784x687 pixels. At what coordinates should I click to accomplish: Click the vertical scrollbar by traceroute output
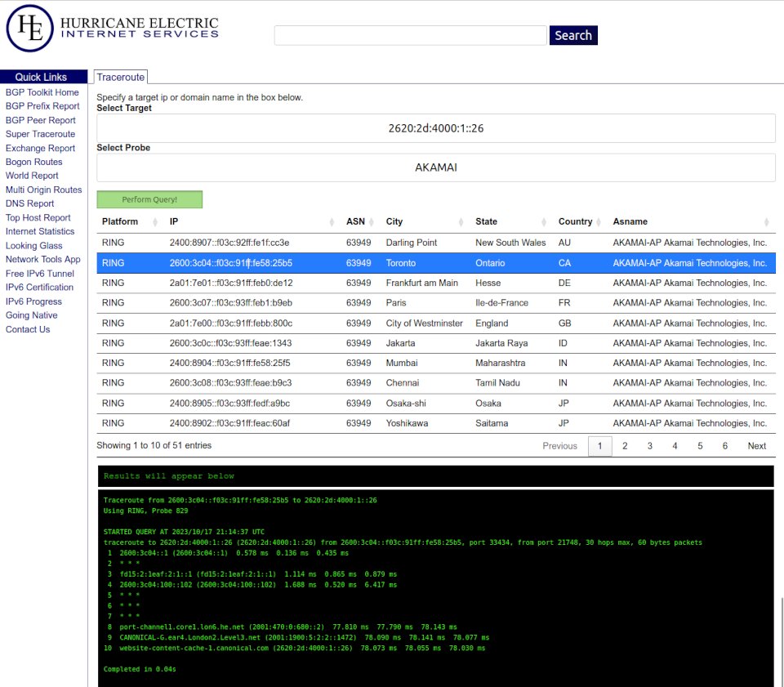(x=781, y=641)
